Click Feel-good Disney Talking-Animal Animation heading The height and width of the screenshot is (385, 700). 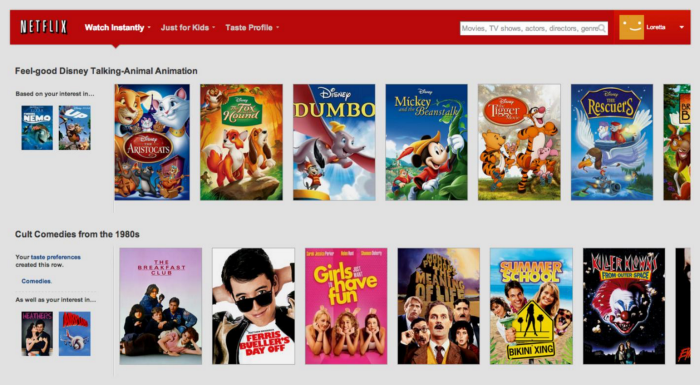pos(106,71)
